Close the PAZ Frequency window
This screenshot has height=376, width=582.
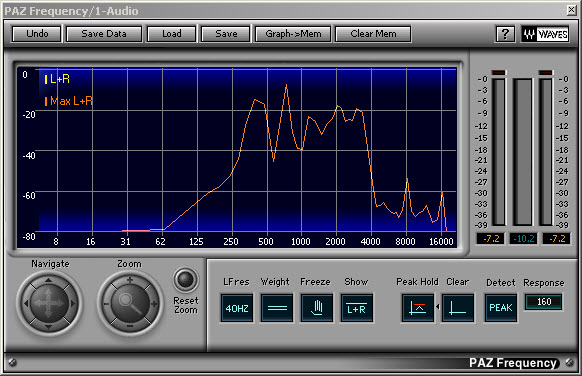(x=571, y=10)
